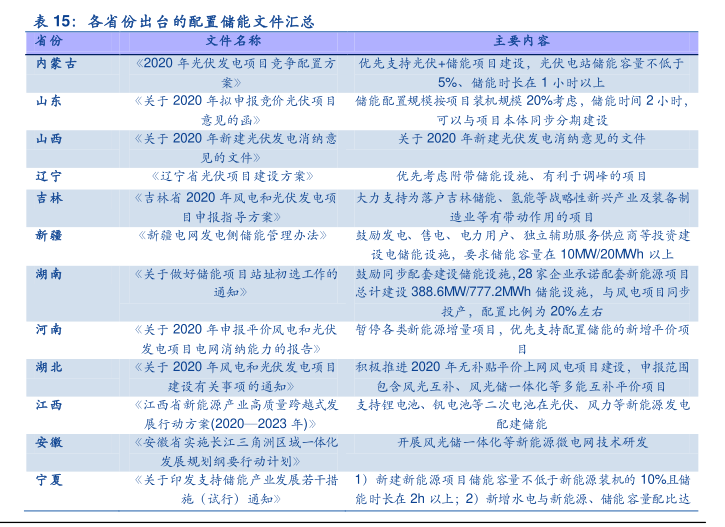Select the 宁夏 province cell
This screenshot has height=527, width=725.
pos(48,480)
